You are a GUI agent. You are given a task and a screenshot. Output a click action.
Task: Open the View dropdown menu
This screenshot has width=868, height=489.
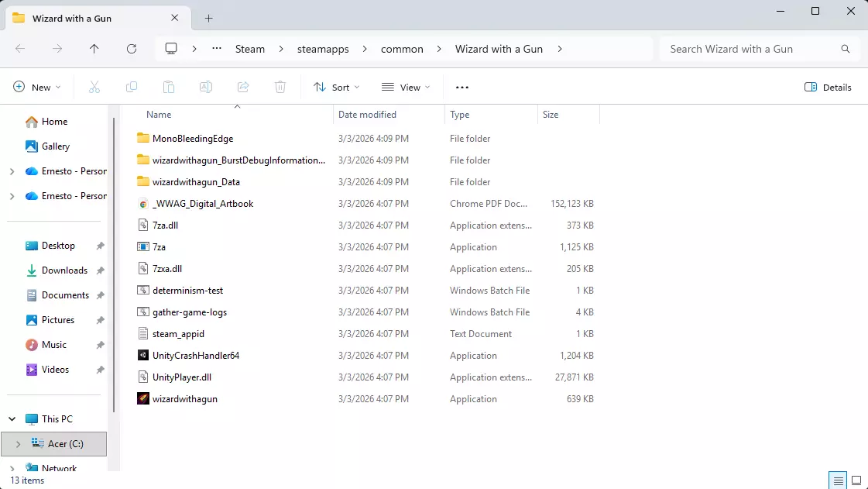pos(406,88)
